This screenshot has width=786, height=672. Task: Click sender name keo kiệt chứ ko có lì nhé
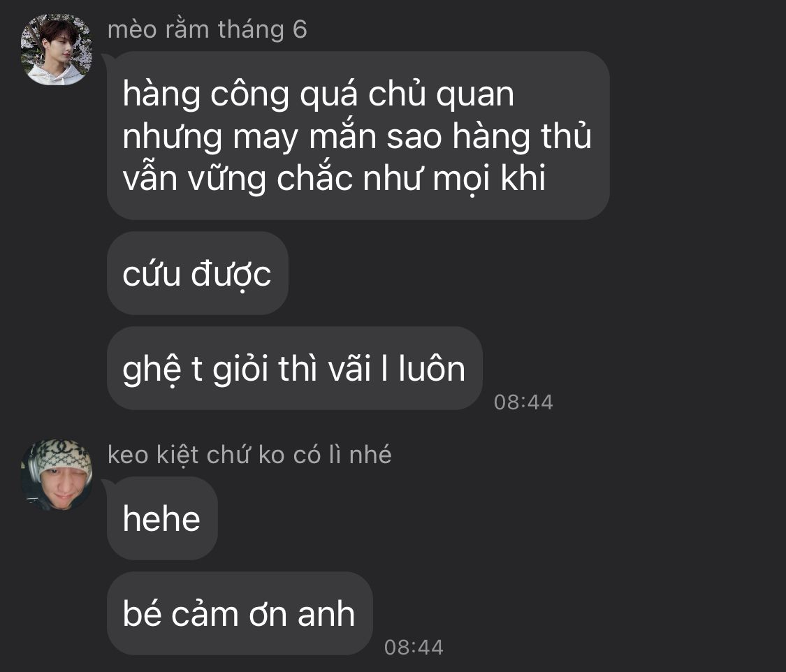click(x=249, y=455)
